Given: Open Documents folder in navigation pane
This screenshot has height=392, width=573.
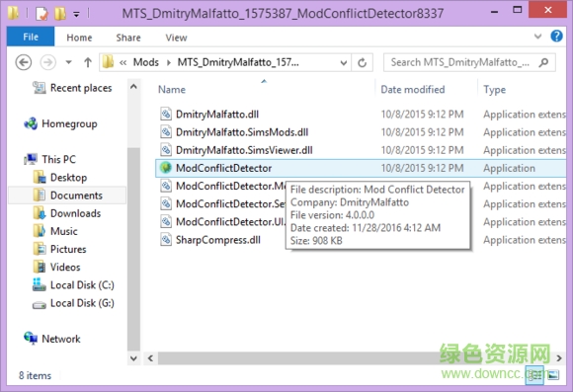Looking at the screenshot, I should point(76,196).
